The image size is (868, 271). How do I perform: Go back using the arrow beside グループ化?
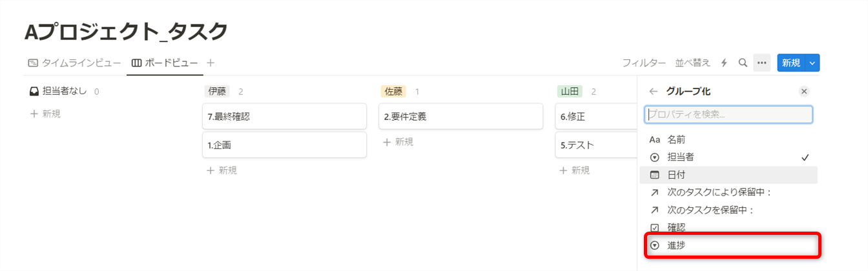654,92
